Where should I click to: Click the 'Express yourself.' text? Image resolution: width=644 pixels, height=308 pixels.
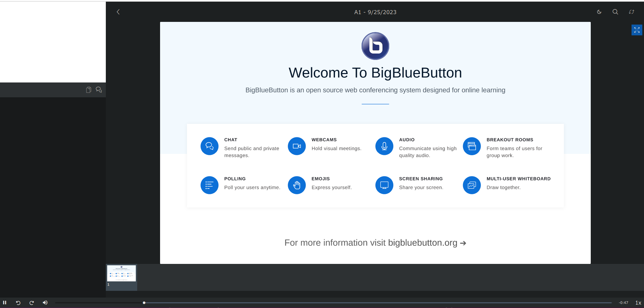click(332, 187)
